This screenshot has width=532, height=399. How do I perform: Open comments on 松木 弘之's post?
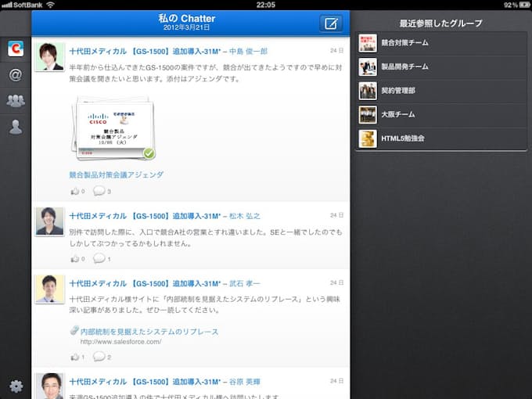click(102, 258)
